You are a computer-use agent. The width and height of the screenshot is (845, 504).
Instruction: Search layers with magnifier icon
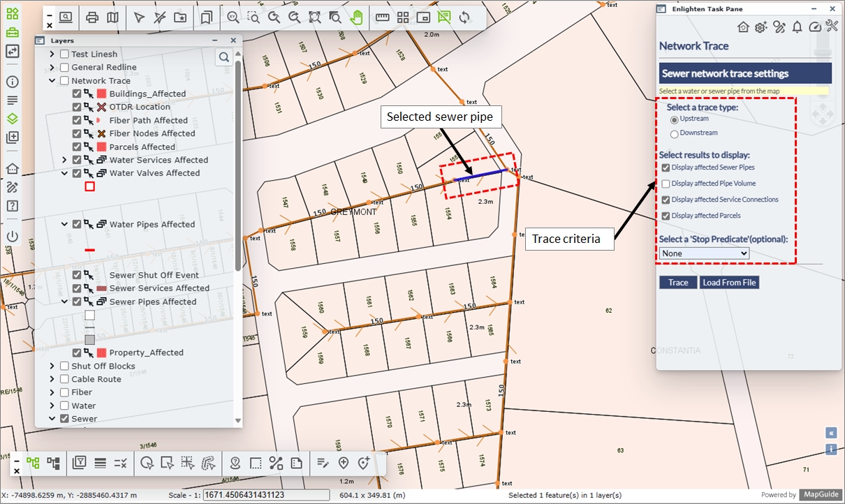pos(223,57)
